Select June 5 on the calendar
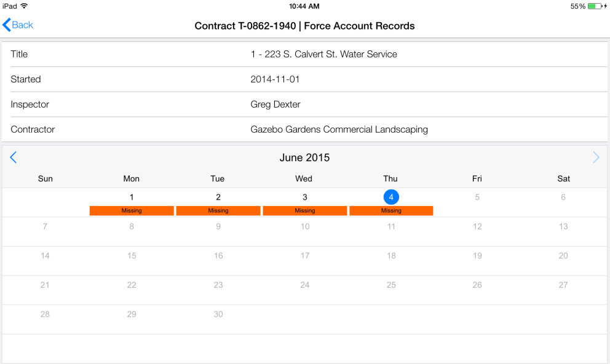The image size is (610, 364). click(477, 197)
